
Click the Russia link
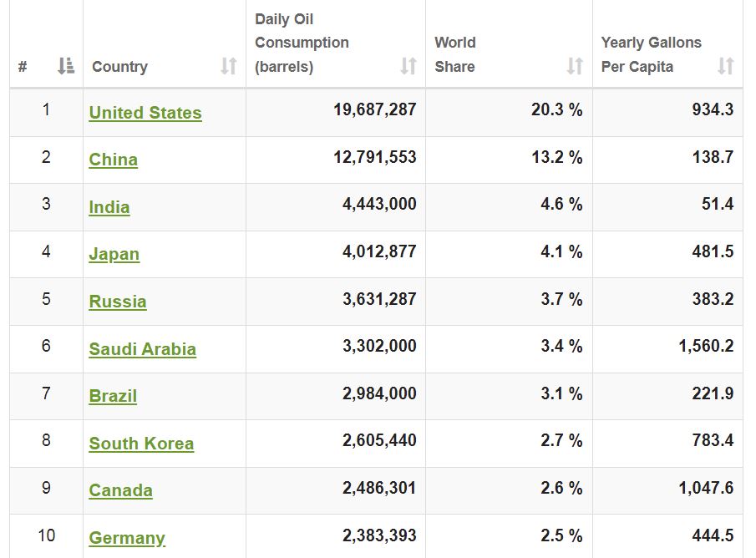coord(118,302)
